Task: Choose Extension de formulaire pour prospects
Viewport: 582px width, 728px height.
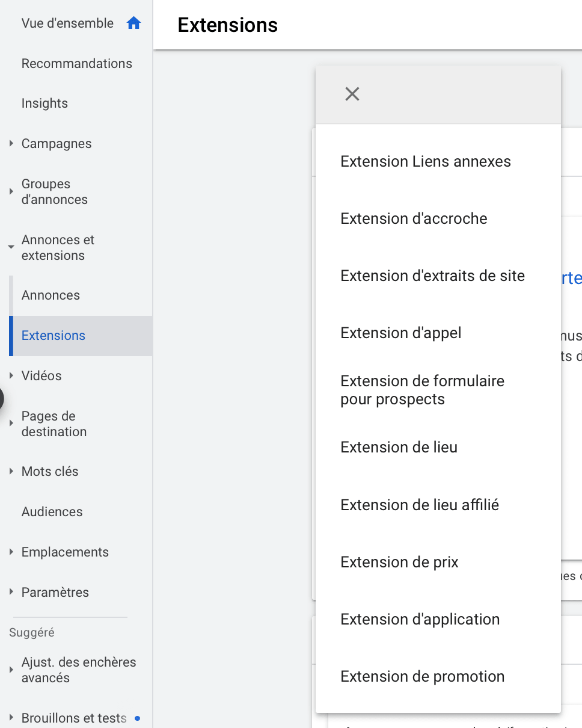Action: coord(438,390)
